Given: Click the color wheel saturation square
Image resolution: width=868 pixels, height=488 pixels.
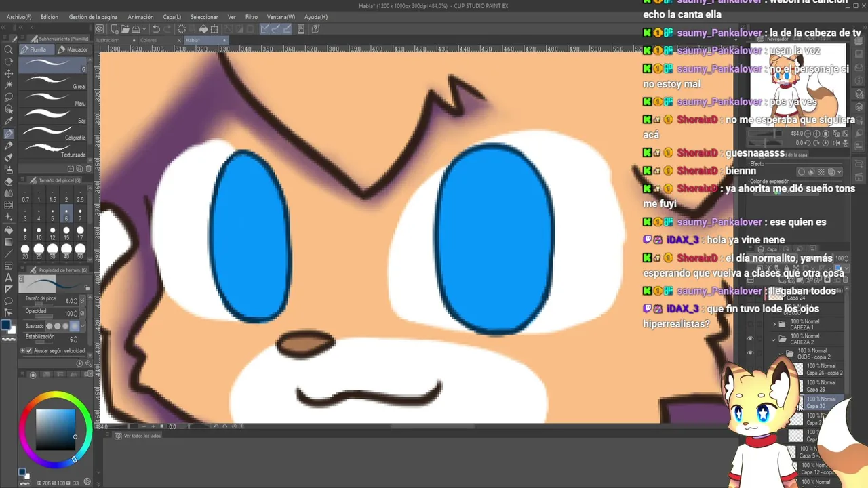Looking at the screenshot, I should (x=56, y=429).
